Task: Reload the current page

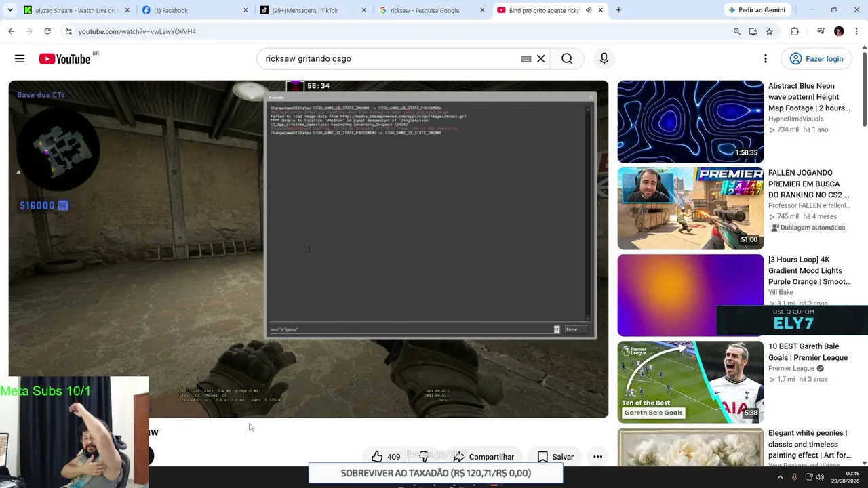Action: click(47, 31)
